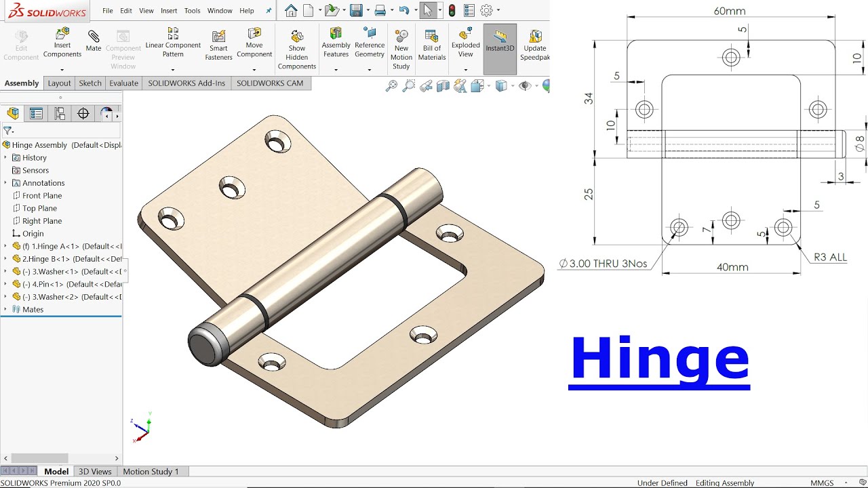
Task: Switch to the 3D Views tab
Action: click(x=95, y=472)
